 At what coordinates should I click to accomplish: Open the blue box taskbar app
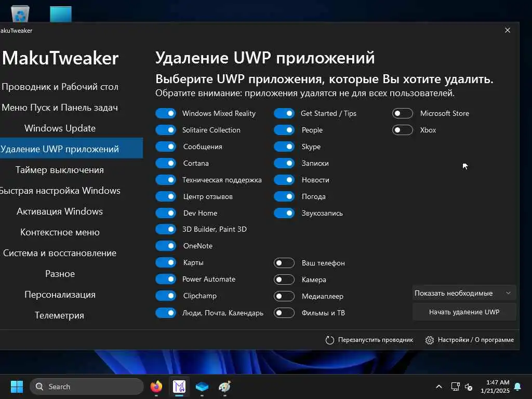(x=202, y=387)
